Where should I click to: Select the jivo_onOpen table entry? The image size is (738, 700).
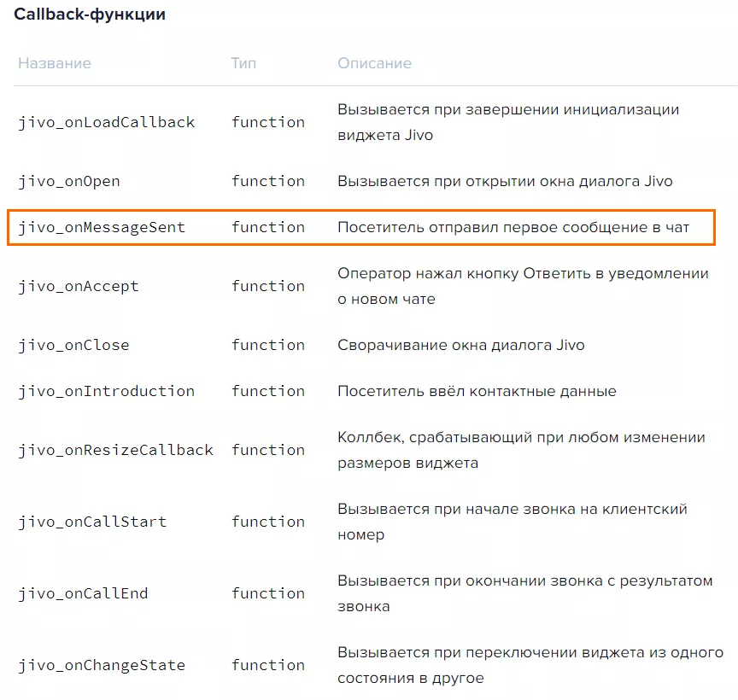click(x=69, y=182)
